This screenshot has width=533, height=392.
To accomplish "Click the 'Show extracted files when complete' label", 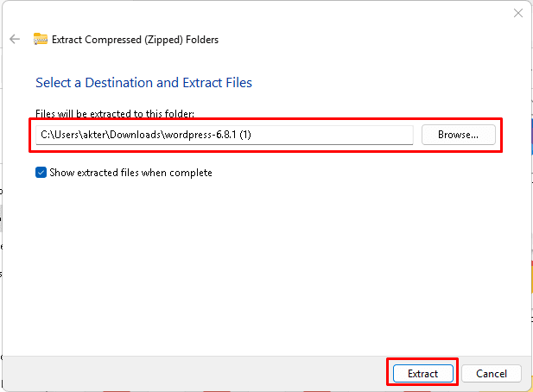I will pos(130,173).
